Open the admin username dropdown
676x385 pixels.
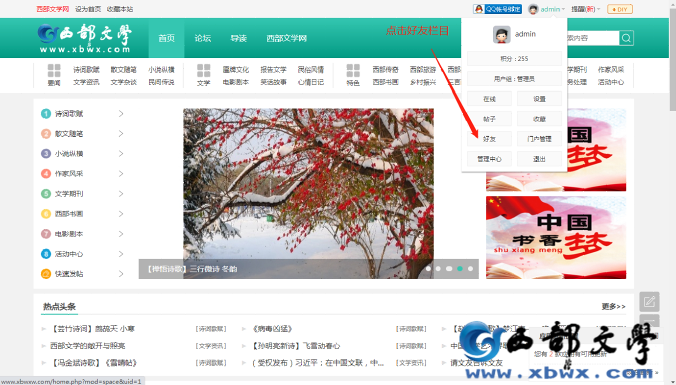[552, 9]
